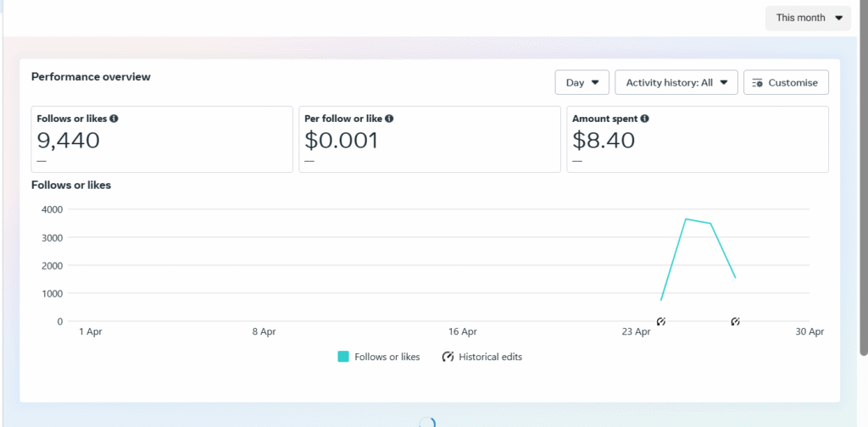The height and width of the screenshot is (427, 868).
Task: Click the historical edit marker near 23 Apr
Action: click(661, 321)
